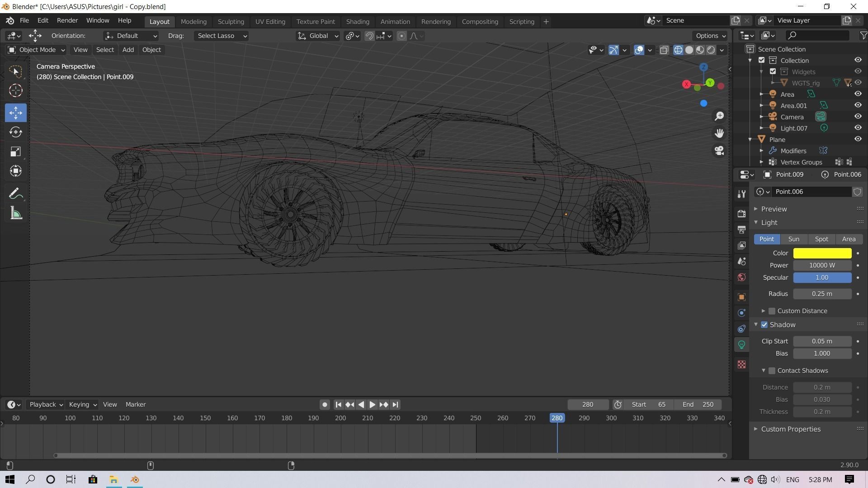Expand the Vertex Groups item
Viewport: 868px width, 488px height.
(761, 162)
